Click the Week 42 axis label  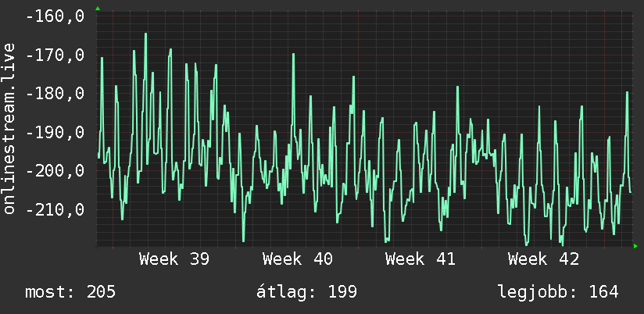543,259
